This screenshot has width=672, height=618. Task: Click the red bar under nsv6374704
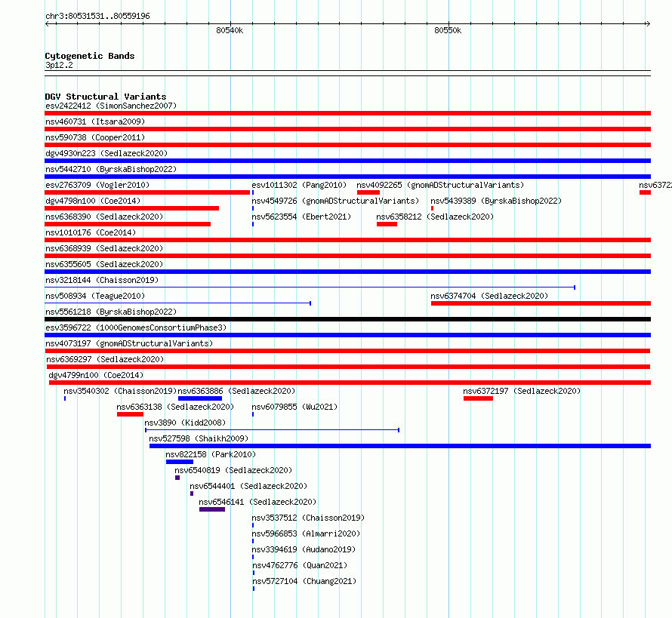pyautogui.click(x=541, y=303)
